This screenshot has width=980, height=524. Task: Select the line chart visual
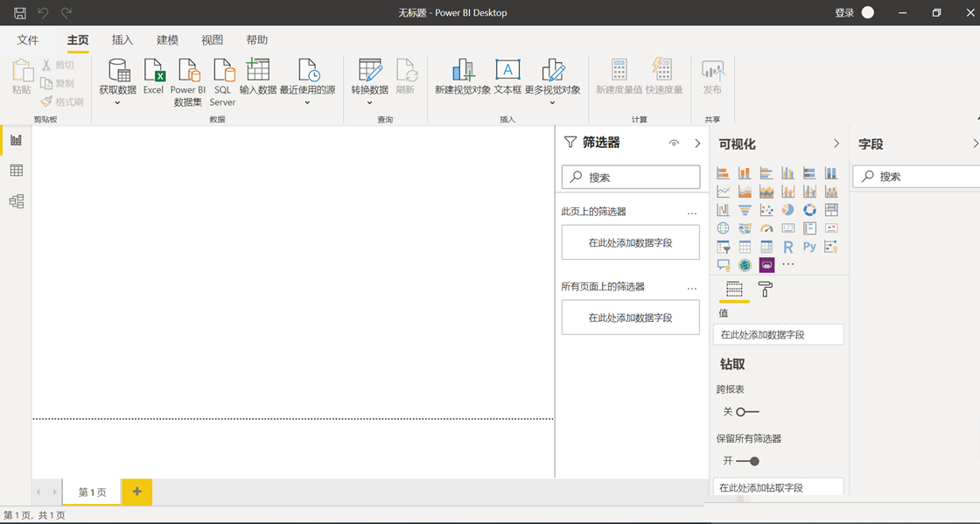pos(723,192)
